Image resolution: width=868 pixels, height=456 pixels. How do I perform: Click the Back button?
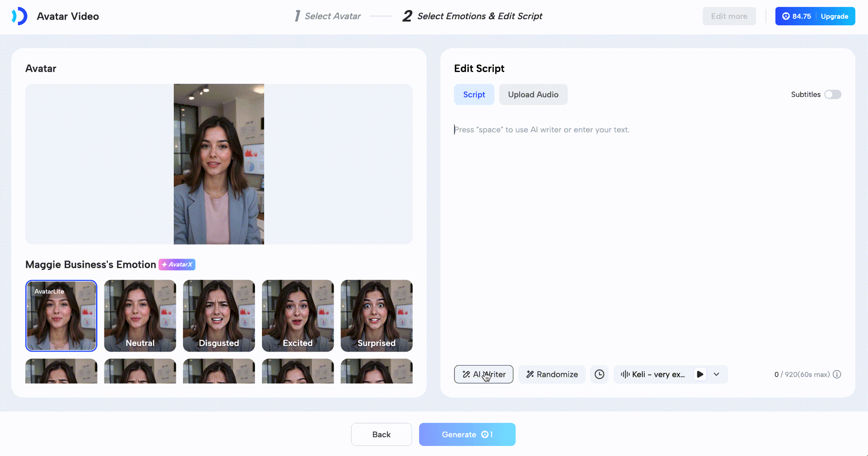[381, 434]
